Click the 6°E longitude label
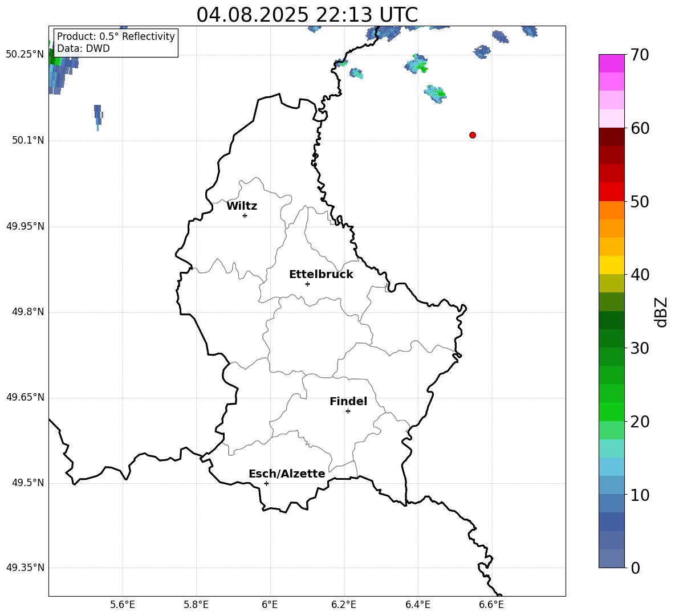 click(x=270, y=605)
